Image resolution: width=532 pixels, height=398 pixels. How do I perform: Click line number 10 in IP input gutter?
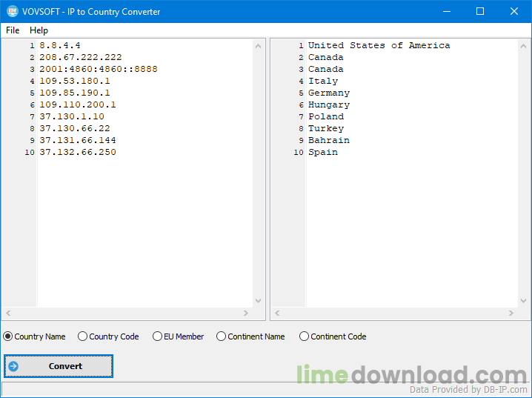[30, 153]
